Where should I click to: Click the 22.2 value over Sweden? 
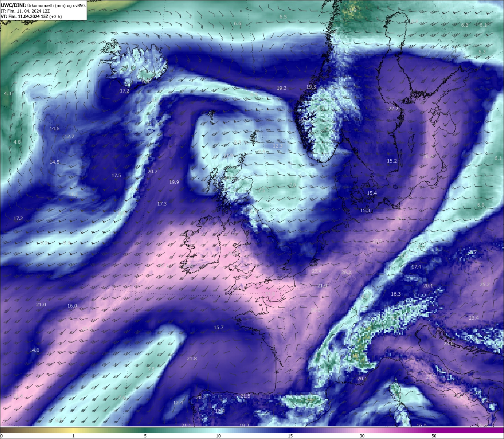[x=393, y=108]
